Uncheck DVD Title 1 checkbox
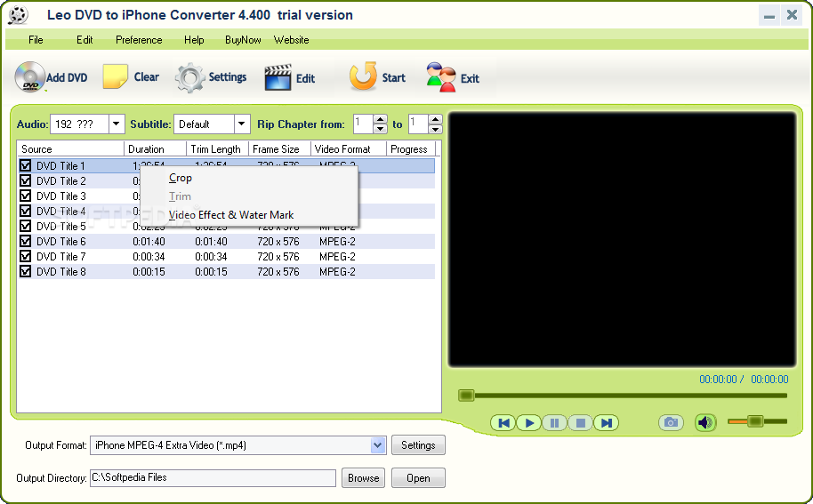This screenshot has width=813, height=504. pos(26,165)
